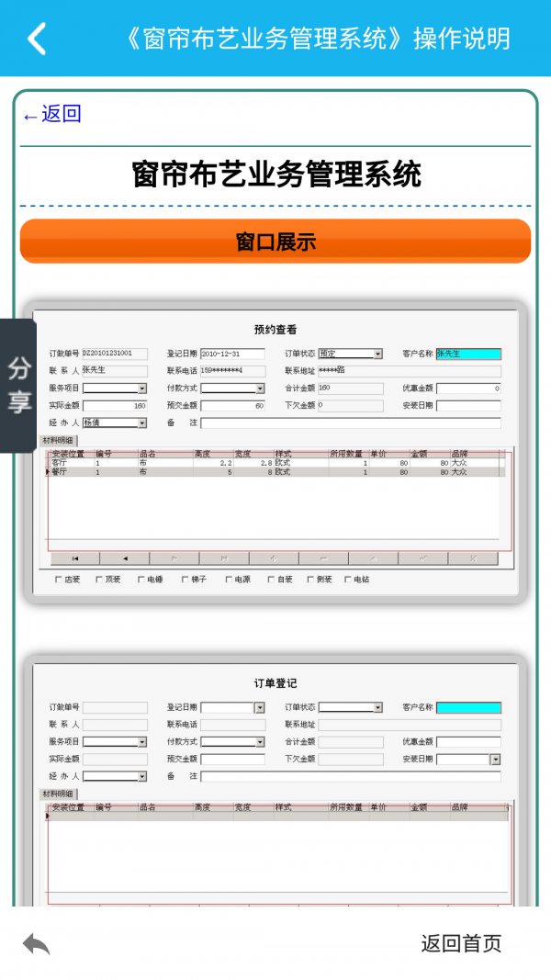Open 安装日期 date dropdown in 订单登记 window
The height and width of the screenshot is (980, 551).
496,760
